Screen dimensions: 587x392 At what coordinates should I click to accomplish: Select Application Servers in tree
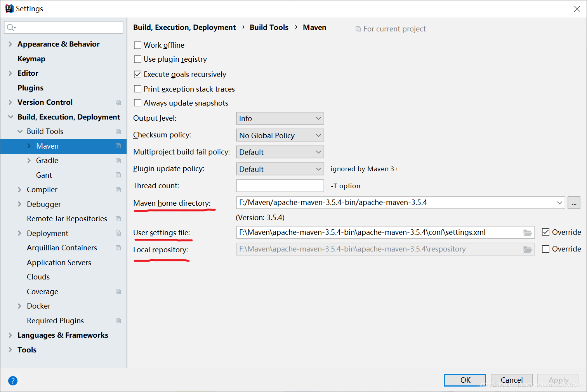(x=59, y=263)
